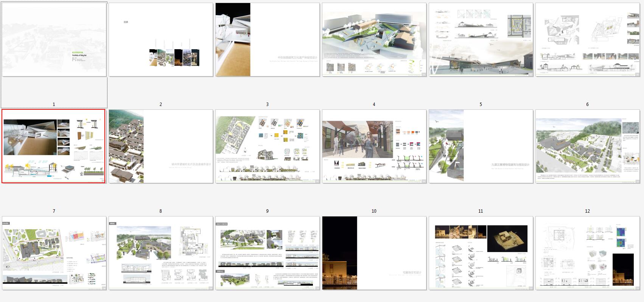Select third-row slide with road master plan
Viewport: 644px width, 302px height.
click(54, 253)
